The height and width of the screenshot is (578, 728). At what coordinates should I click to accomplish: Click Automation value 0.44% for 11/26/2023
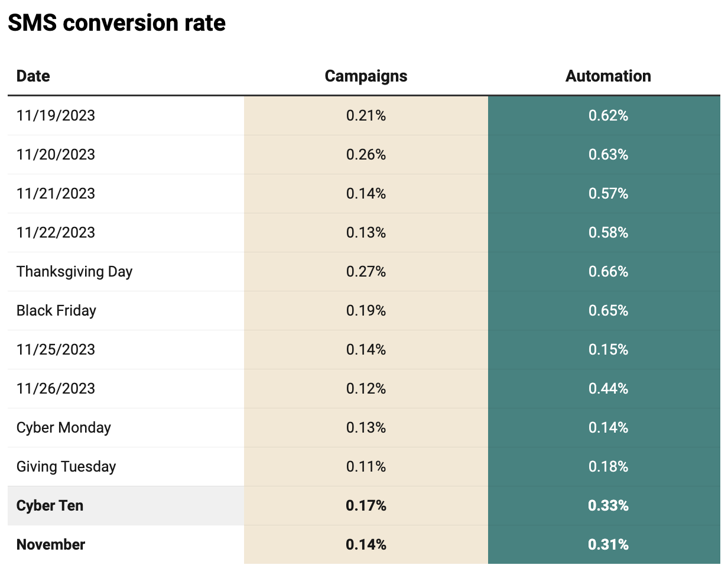coord(608,388)
